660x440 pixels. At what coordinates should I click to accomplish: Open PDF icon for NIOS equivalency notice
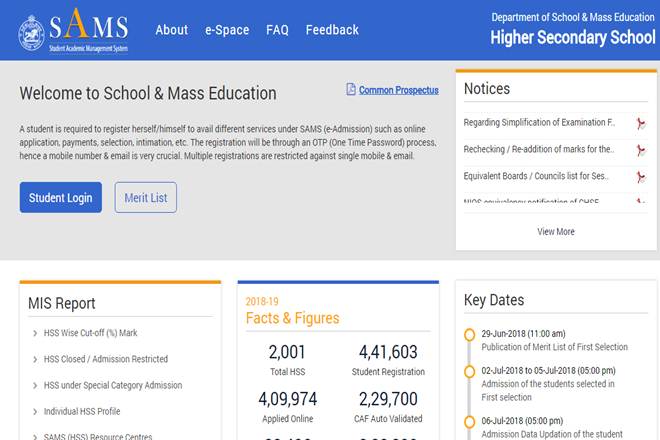tap(640, 202)
